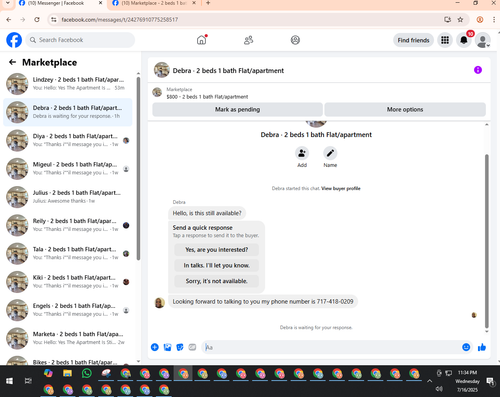Open File Explorer from the taskbar
The height and width of the screenshot is (397, 500).
point(68,373)
